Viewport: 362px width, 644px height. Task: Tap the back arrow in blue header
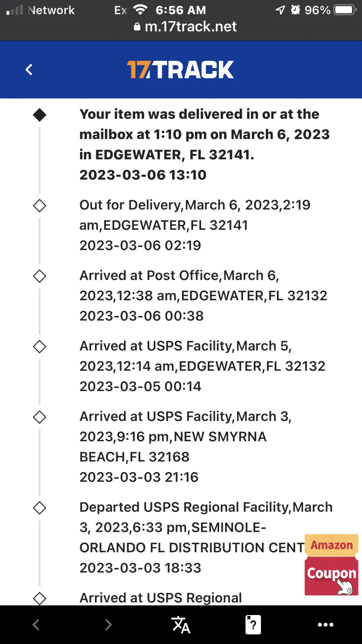29,70
